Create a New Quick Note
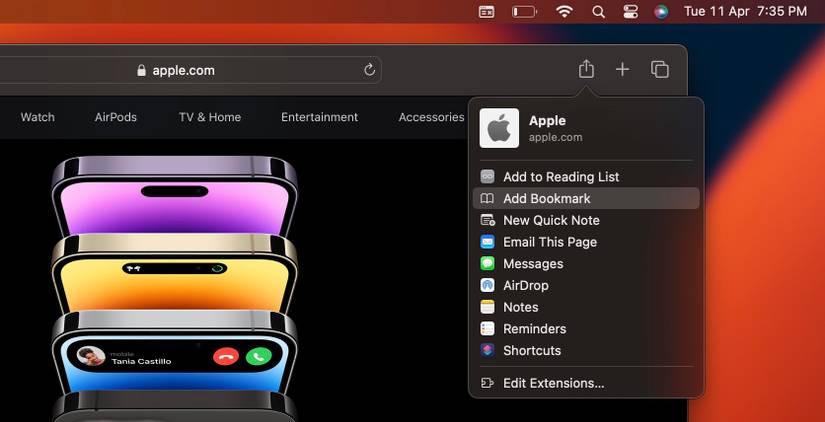The width and height of the screenshot is (825, 422). (551, 220)
